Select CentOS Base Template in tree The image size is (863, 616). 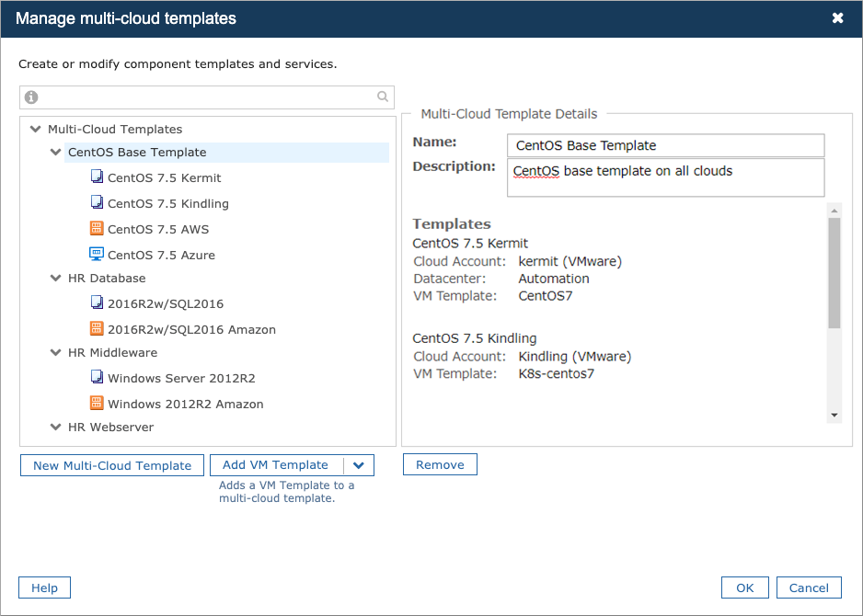click(226, 153)
